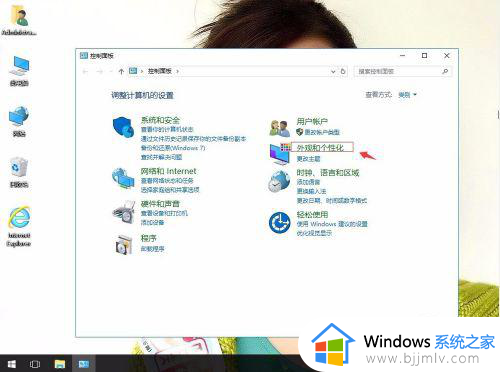Image resolution: width=500 pixels, height=372 pixels.
Task: Open the recent locations dropdown arrow
Action: (x=110, y=71)
